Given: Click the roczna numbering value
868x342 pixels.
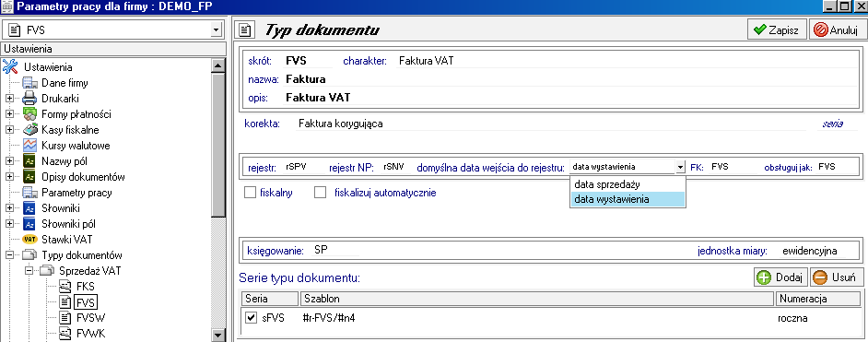Looking at the screenshot, I should 792,319.
